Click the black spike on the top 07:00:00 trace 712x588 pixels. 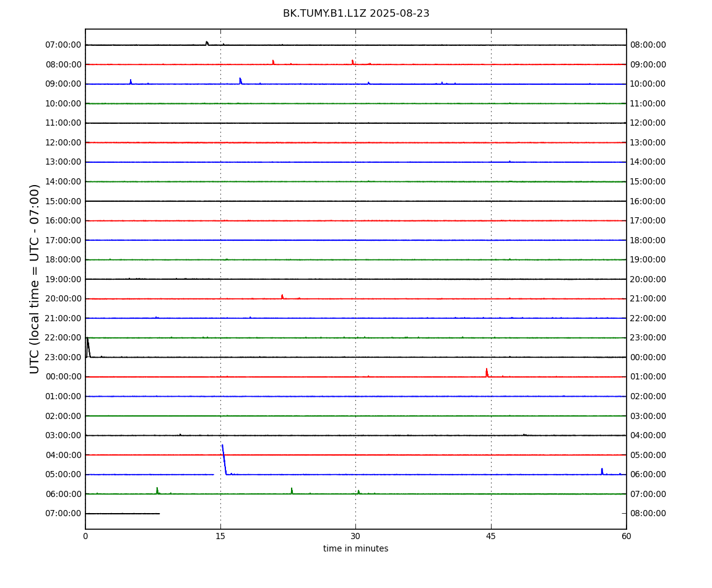tap(207, 43)
